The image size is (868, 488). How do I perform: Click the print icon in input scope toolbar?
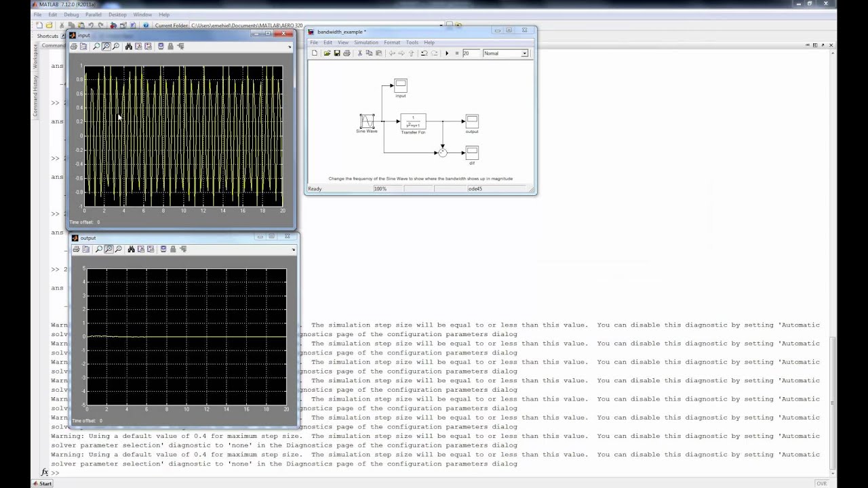click(x=74, y=46)
